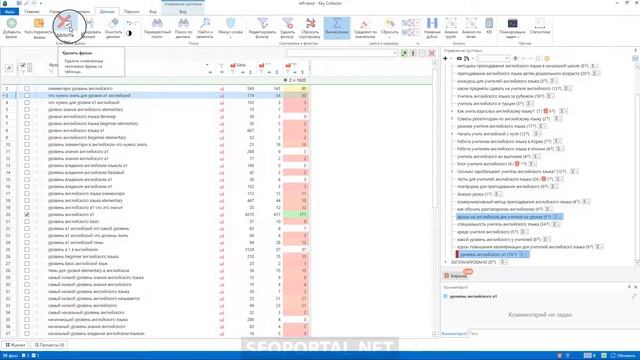
Task: Open the Процессы tab at bottom
Action: (x=49, y=345)
